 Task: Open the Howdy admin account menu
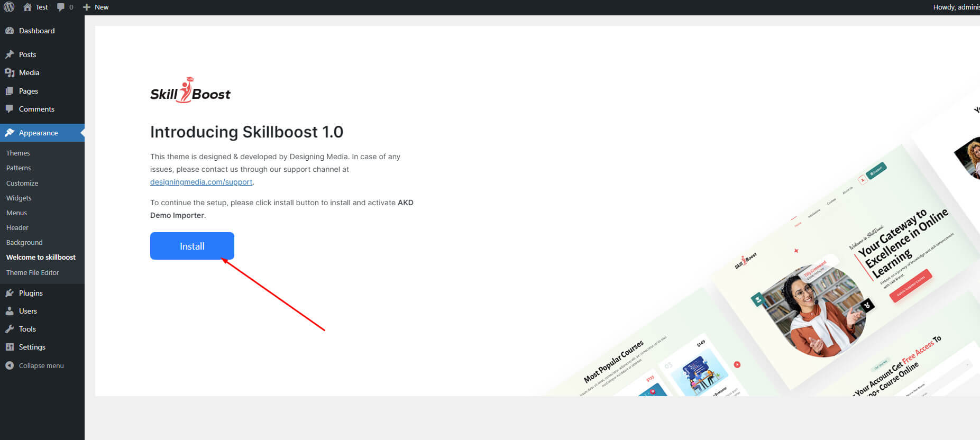pos(956,7)
